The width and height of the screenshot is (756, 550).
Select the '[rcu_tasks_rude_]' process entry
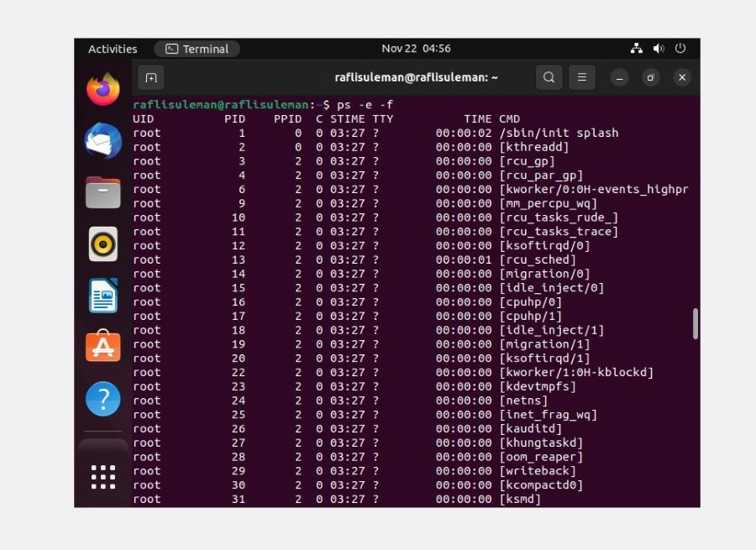tap(559, 217)
